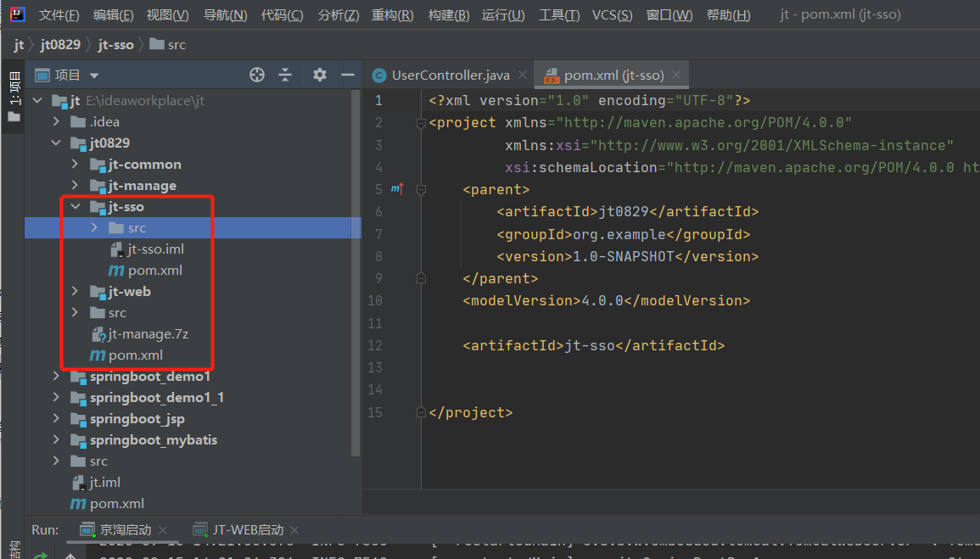Fold the parent block on line 5
The width and height of the screenshot is (980, 559).
421,190
